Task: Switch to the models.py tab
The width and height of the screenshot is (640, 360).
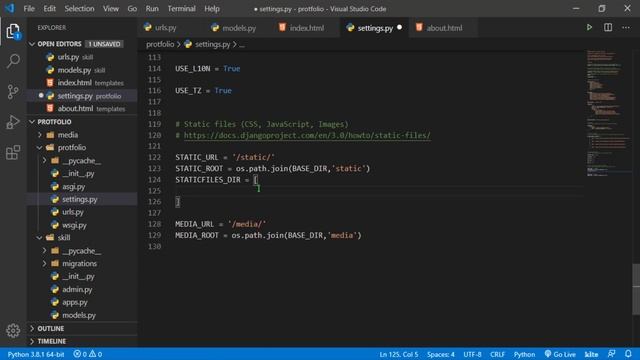Action: pos(239,28)
